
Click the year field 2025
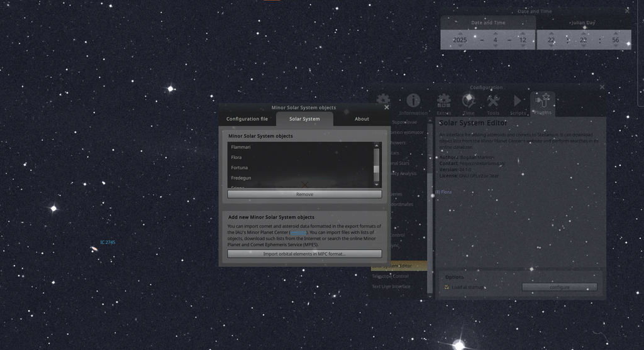pyautogui.click(x=460, y=40)
